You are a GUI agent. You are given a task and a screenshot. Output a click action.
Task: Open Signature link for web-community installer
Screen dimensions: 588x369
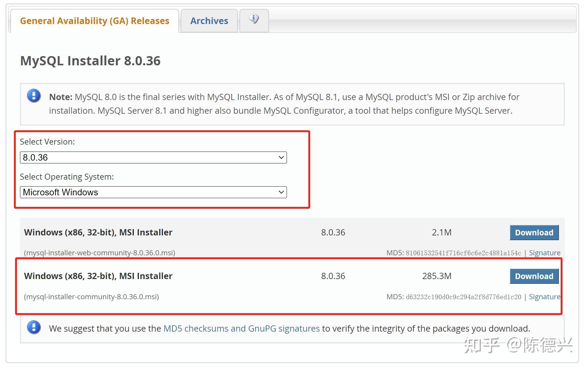[x=544, y=253]
